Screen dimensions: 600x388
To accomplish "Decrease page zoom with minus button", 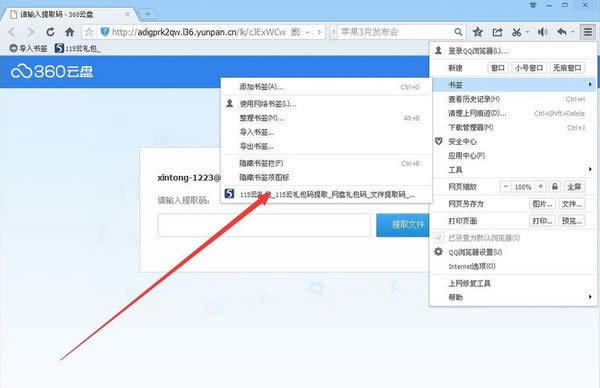I will [x=506, y=187].
